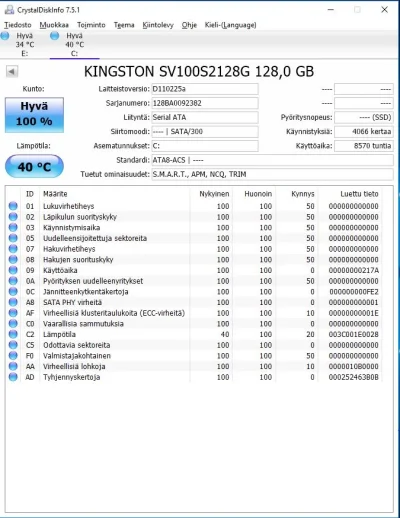Click status icon for Virheellisiä klusteritaulukoita row
This screenshot has height=518, width=400.
(13, 313)
